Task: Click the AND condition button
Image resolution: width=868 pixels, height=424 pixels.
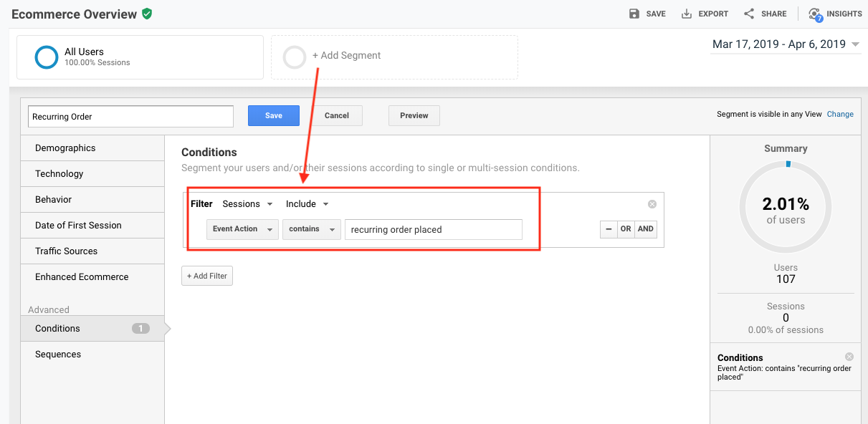Action: point(646,229)
